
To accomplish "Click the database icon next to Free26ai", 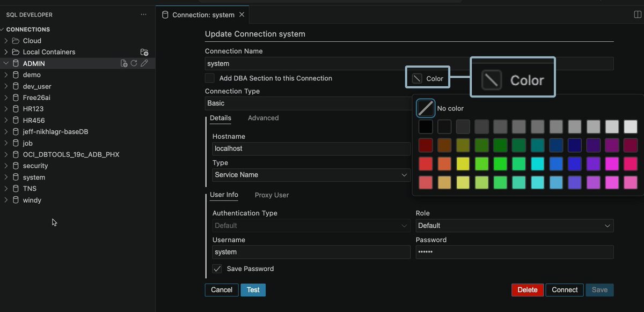I will 16,98.
